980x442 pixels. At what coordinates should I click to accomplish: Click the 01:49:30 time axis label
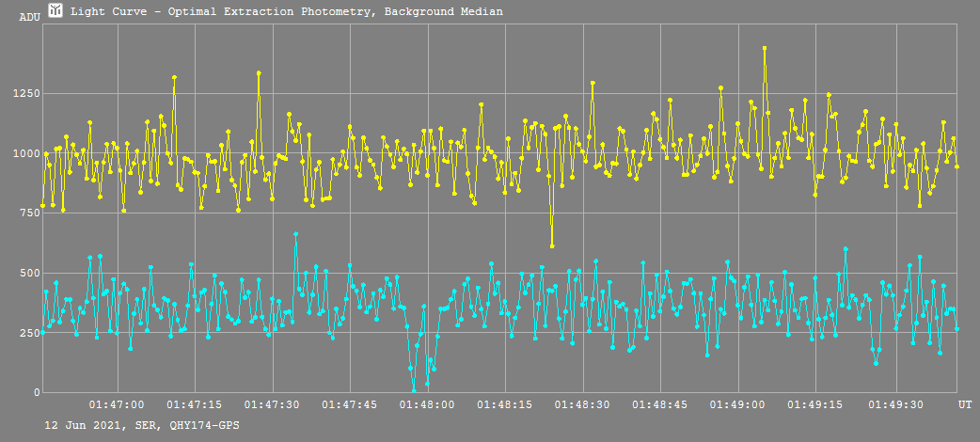(x=893, y=404)
